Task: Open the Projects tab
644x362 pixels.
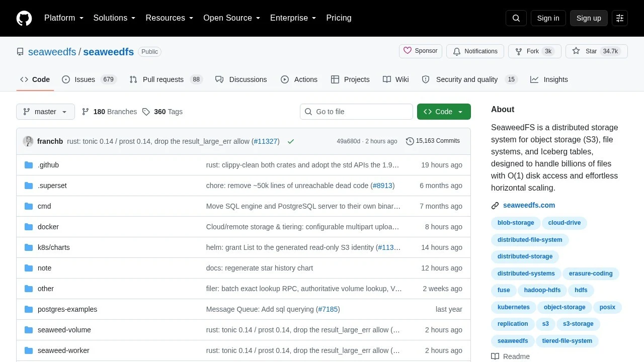Action: (350, 79)
